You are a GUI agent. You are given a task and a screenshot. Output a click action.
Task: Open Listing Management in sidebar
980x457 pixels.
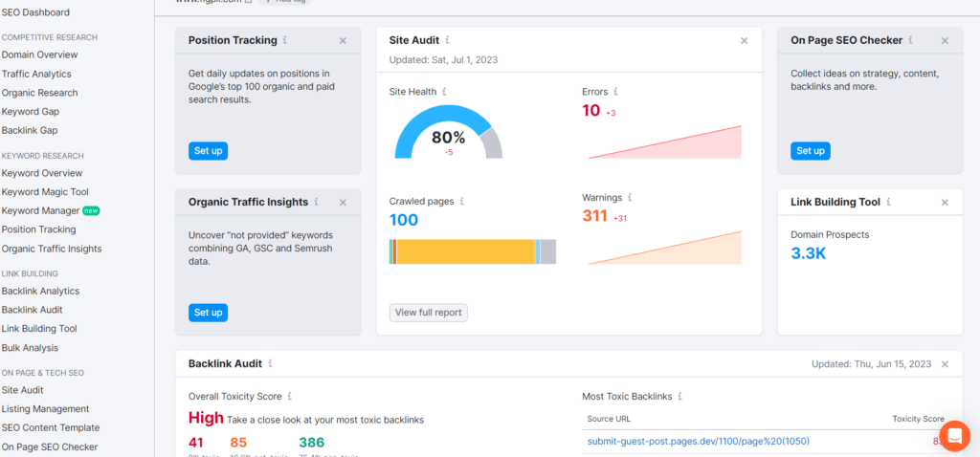[x=46, y=409]
